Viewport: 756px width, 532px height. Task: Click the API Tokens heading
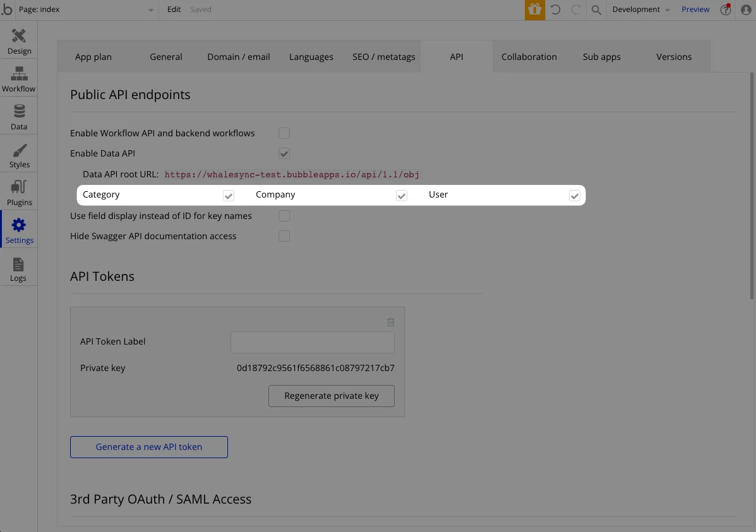point(102,276)
